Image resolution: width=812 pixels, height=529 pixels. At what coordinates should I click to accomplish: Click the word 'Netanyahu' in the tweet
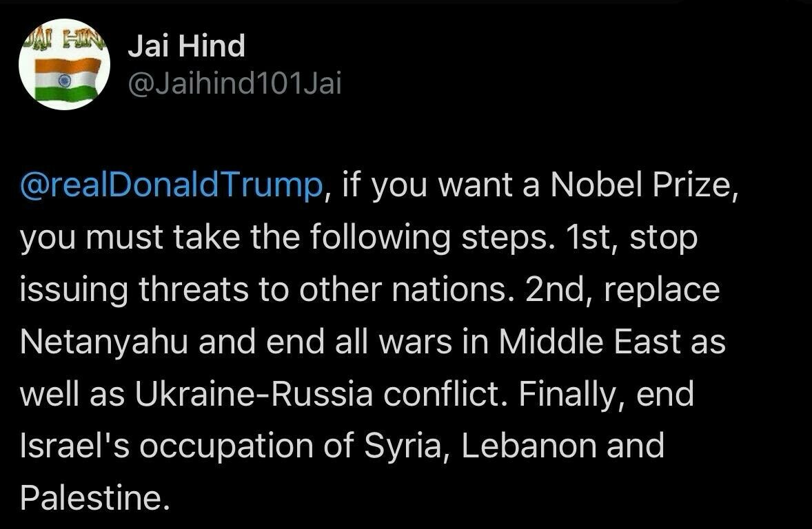point(103,342)
